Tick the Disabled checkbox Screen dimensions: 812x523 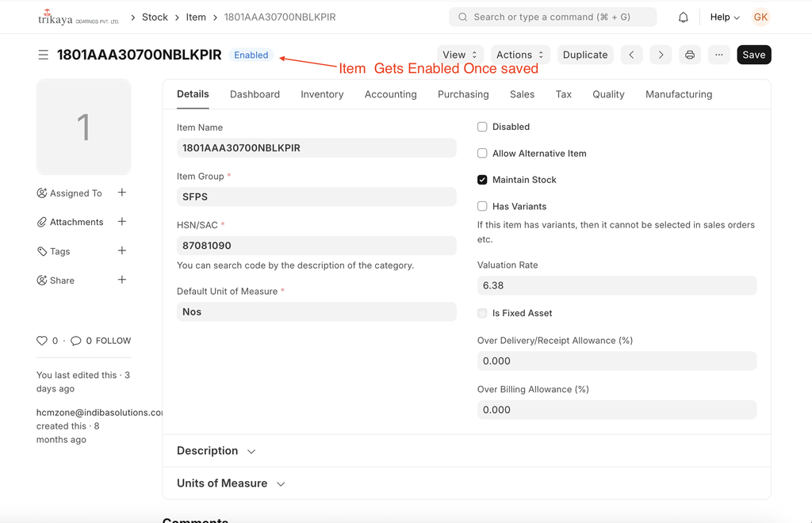tap(482, 127)
